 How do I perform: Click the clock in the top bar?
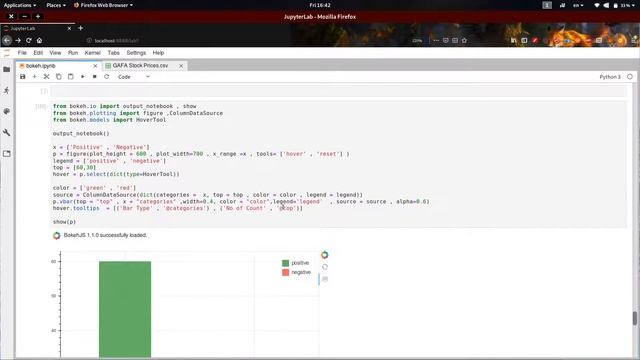click(320, 5)
